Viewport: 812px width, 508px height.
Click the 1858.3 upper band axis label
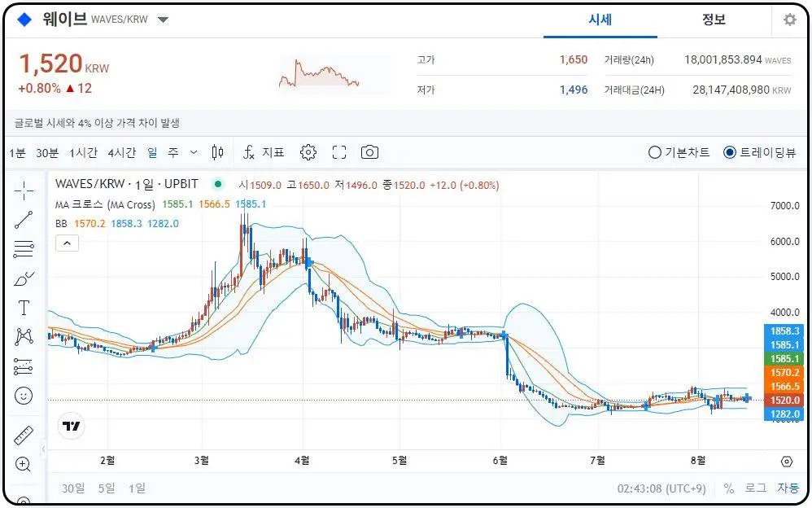click(x=784, y=331)
